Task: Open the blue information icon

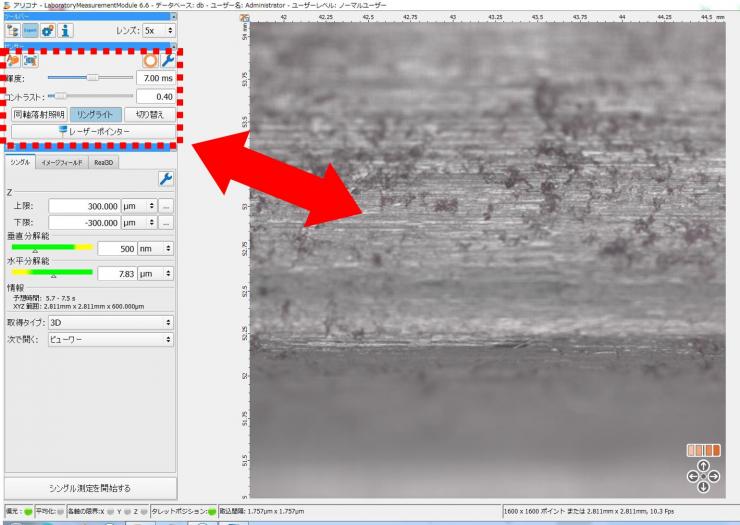Action: (x=65, y=31)
